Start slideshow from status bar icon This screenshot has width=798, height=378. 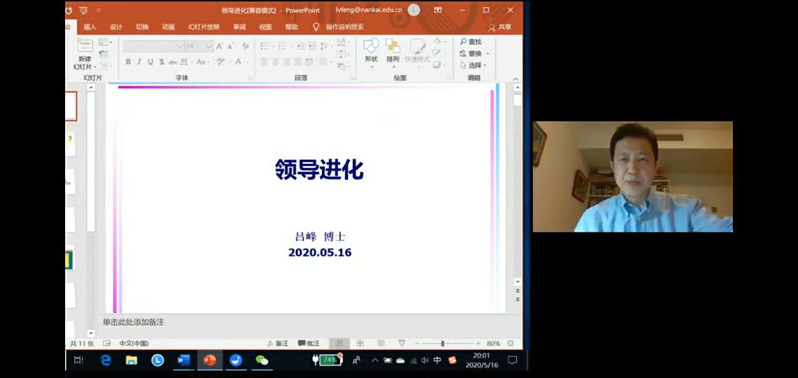[402, 343]
